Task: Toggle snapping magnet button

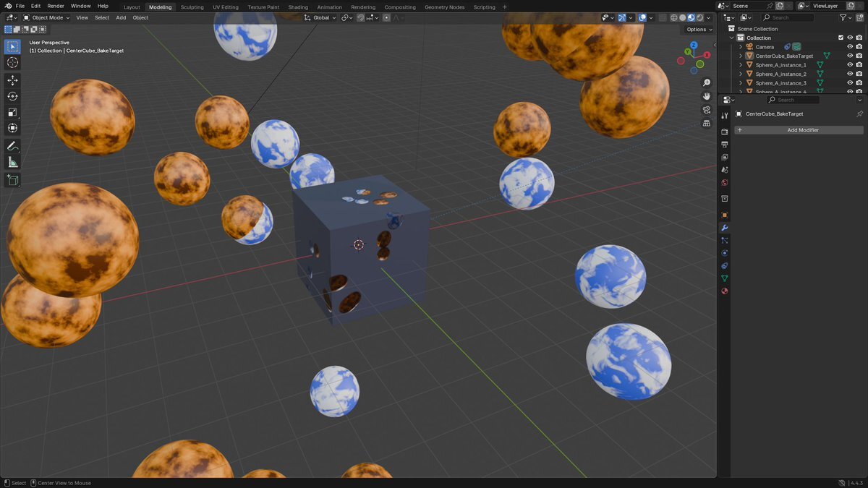Action: coord(360,17)
